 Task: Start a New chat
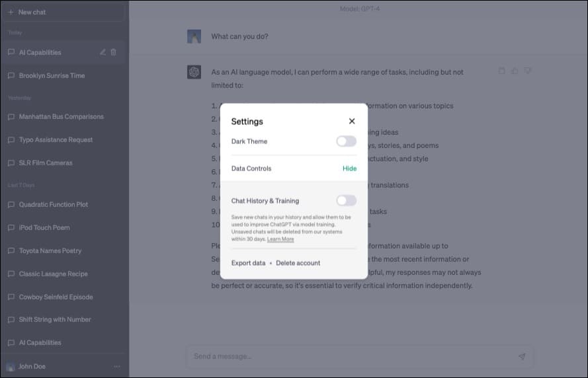pos(63,13)
